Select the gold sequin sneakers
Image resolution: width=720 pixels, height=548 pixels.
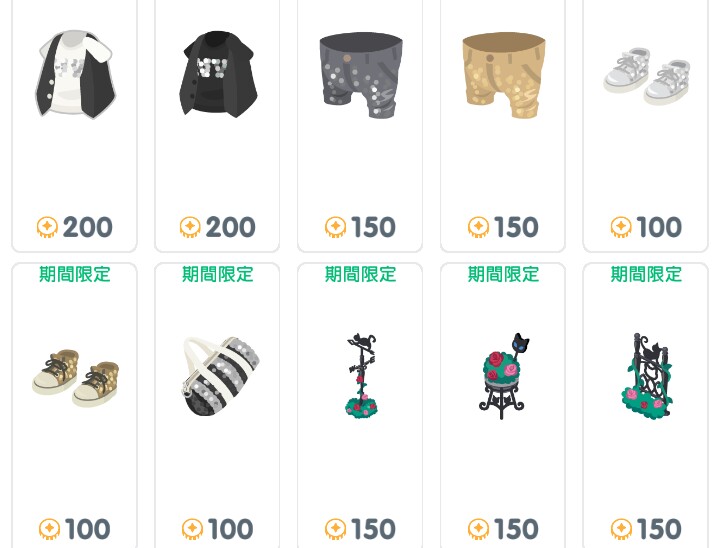[75, 378]
